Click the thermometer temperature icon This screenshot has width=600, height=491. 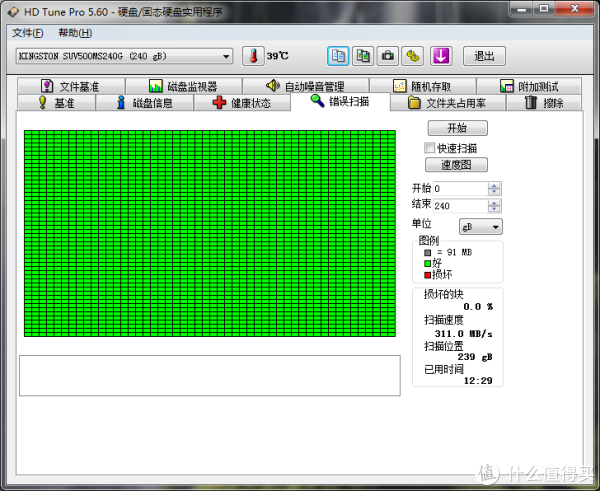click(x=253, y=56)
